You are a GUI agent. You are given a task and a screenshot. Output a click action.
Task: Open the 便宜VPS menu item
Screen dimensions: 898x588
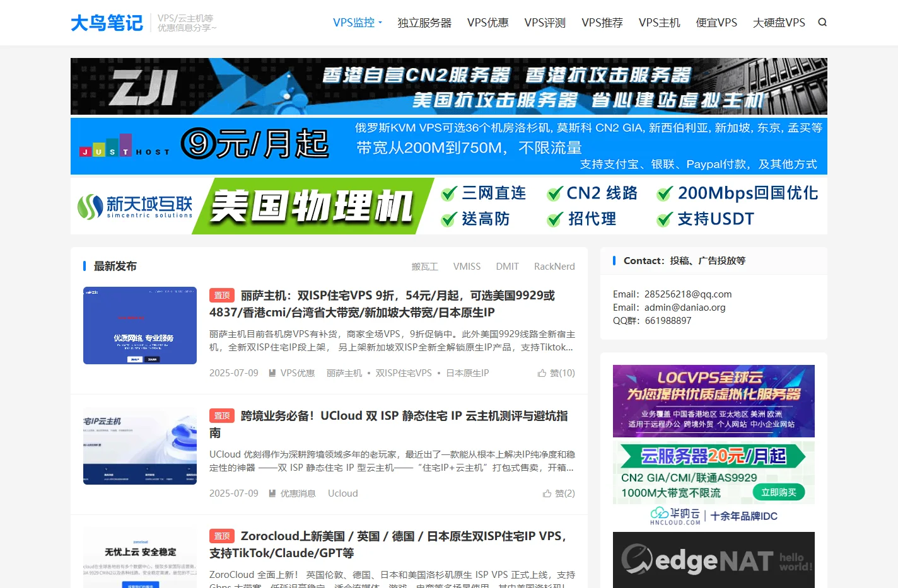click(x=716, y=23)
